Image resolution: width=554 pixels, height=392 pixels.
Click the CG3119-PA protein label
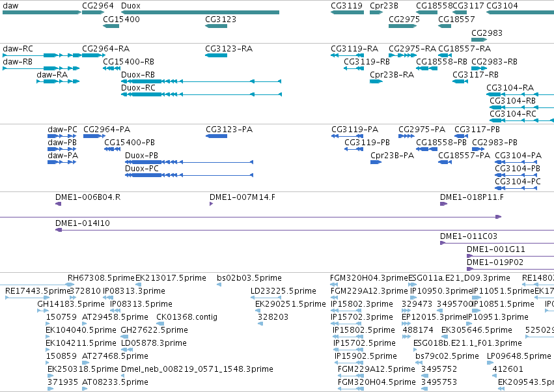point(355,130)
